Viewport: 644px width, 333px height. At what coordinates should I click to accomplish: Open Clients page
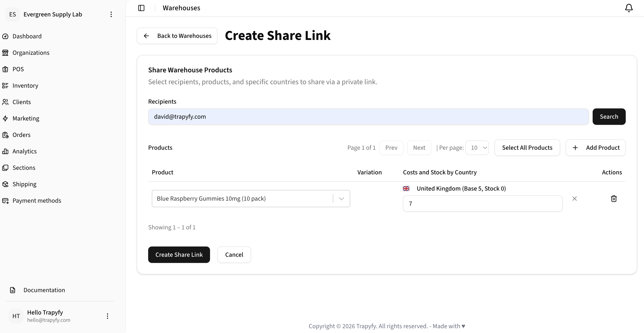(x=21, y=102)
